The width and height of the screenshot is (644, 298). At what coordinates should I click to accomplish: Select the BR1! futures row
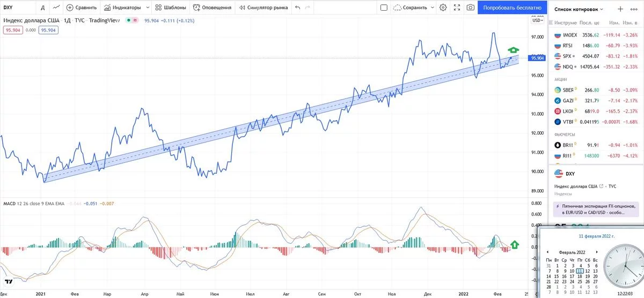[x=596, y=145]
